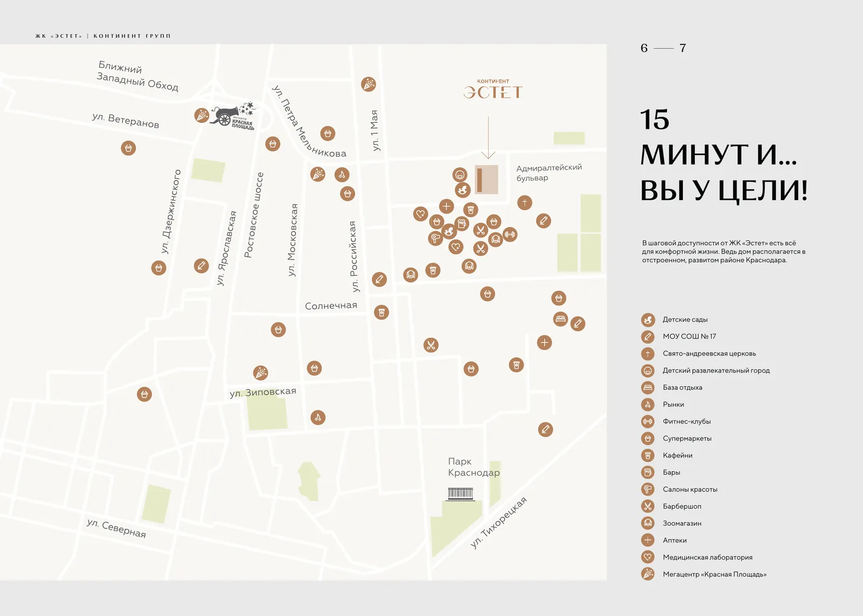Click page number 6
This screenshot has width=863, height=616.
pos(644,48)
